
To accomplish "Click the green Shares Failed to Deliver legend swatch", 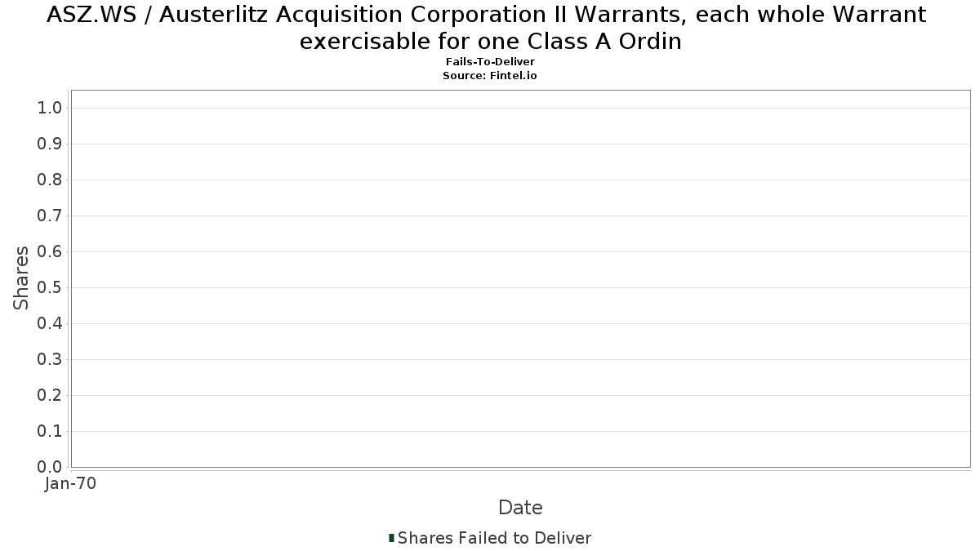I will (392, 538).
